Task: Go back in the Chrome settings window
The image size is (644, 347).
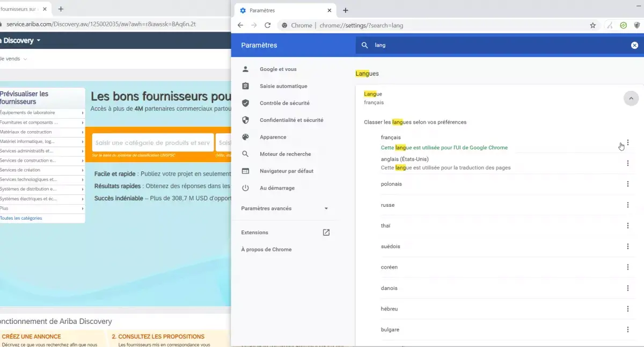Action: [240, 25]
